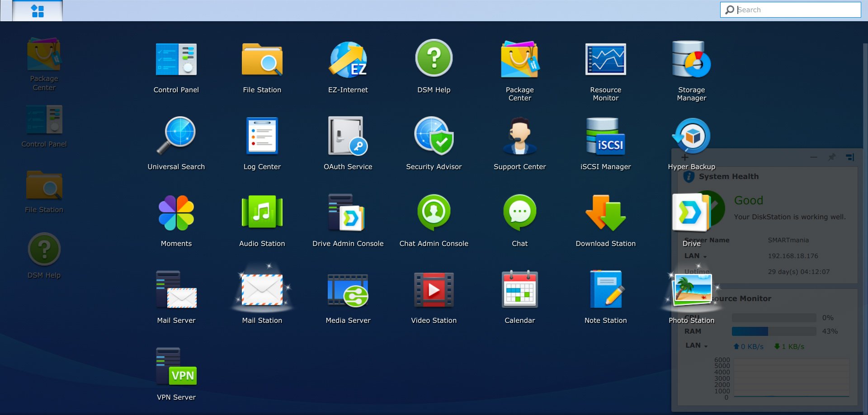Click the network traffic graph in widget
Image resolution: width=868 pixels, height=415 pixels.
[x=791, y=378]
